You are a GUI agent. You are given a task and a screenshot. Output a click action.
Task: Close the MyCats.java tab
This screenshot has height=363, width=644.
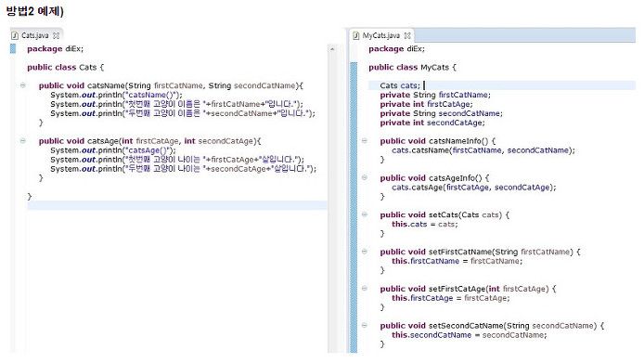click(407, 36)
